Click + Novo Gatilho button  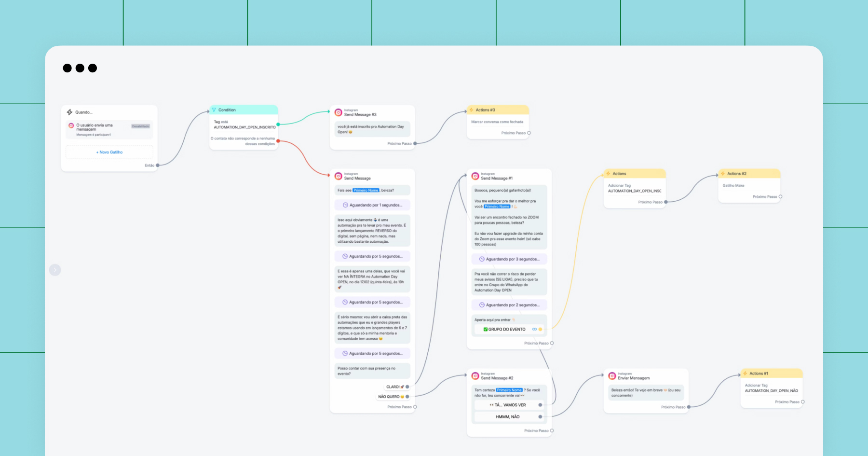point(109,152)
